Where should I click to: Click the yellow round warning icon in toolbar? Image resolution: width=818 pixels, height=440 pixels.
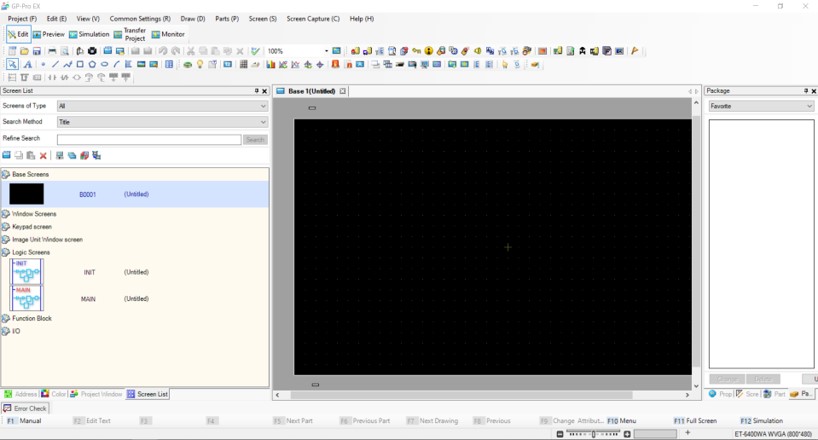tap(429, 51)
